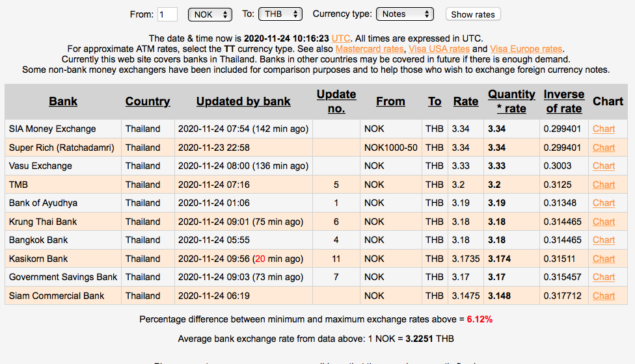Sort by Update no. column header
This screenshot has width=635, height=364.
(x=336, y=101)
